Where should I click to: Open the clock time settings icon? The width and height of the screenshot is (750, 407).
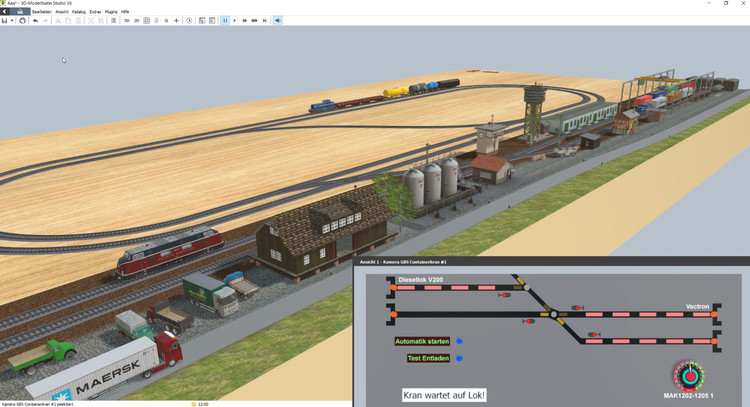(x=189, y=20)
